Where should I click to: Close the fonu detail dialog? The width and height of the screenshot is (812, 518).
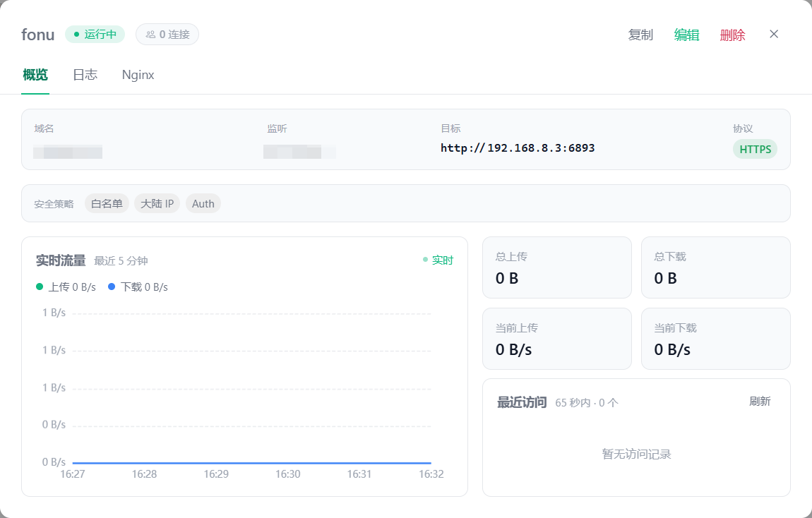pyautogui.click(x=774, y=34)
